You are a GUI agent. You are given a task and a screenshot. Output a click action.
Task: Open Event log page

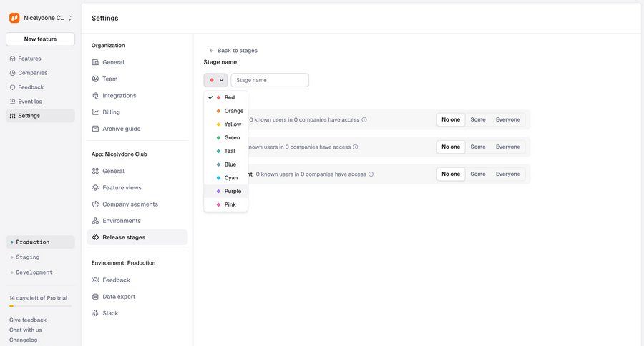click(40, 102)
